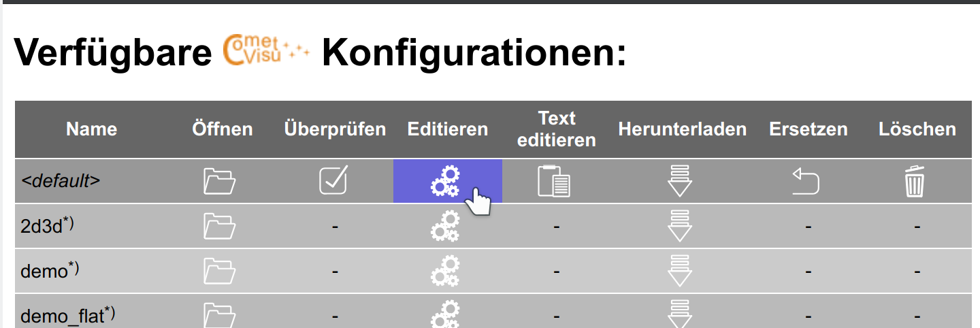Edit the demo configuration gears icon
This screenshot has height=328, width=980.
click(x=446, y=272)
